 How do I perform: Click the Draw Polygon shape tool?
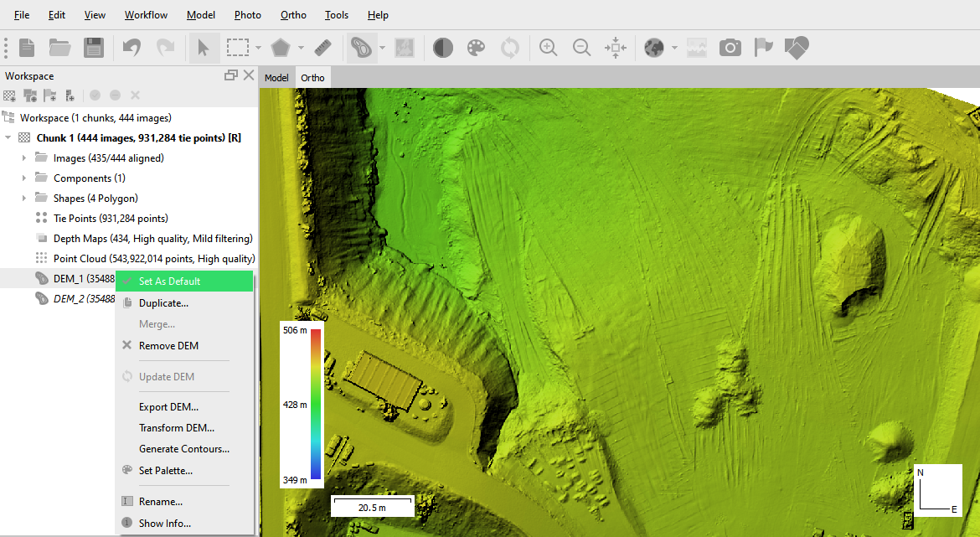[x=280, y=48]
